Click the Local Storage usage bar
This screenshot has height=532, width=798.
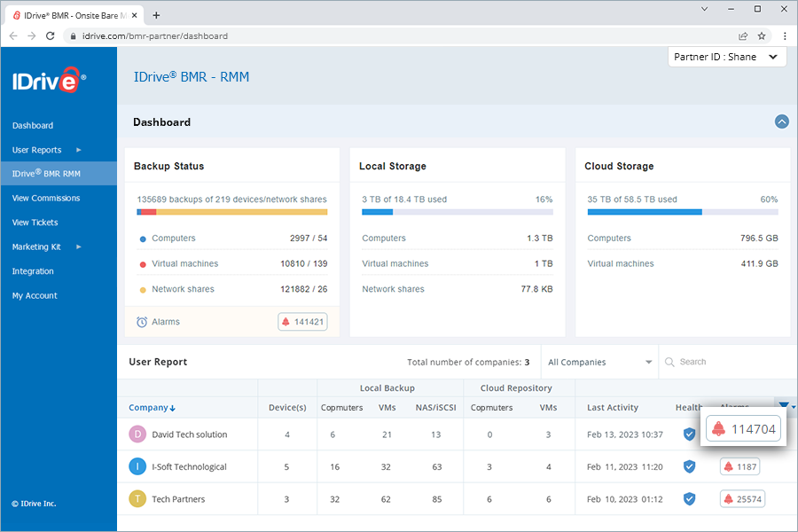click(x=457, y=212)
